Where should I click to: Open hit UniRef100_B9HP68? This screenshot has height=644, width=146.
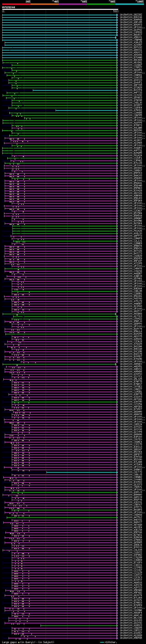pyautogui.click(x=131, y=20)
